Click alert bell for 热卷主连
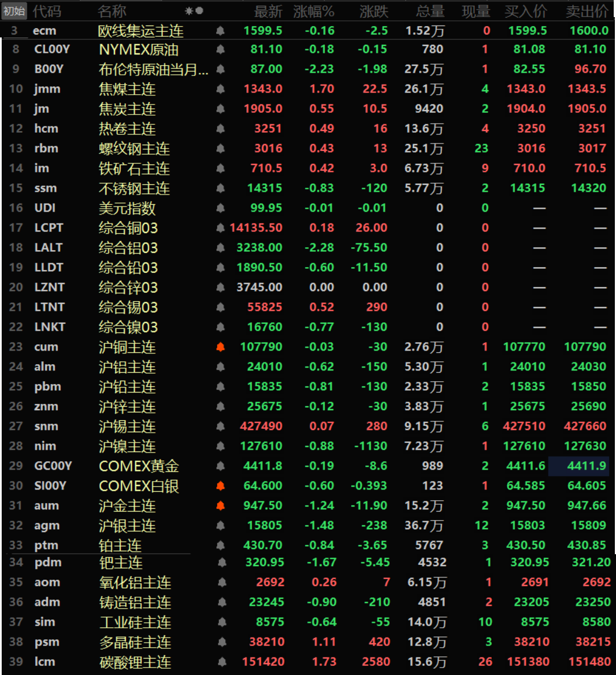This screenshot has width=616, height=675. click(x=221, y=129)
